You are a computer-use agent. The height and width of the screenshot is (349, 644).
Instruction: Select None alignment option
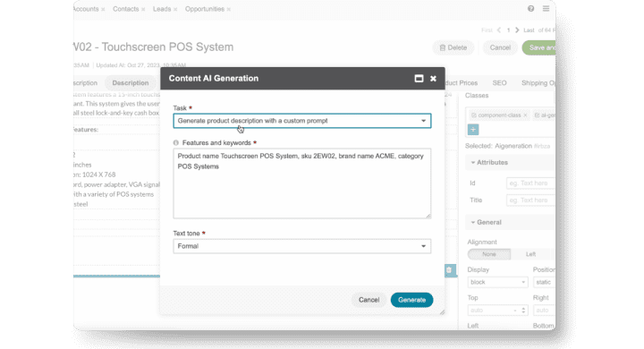coord(488,254)
